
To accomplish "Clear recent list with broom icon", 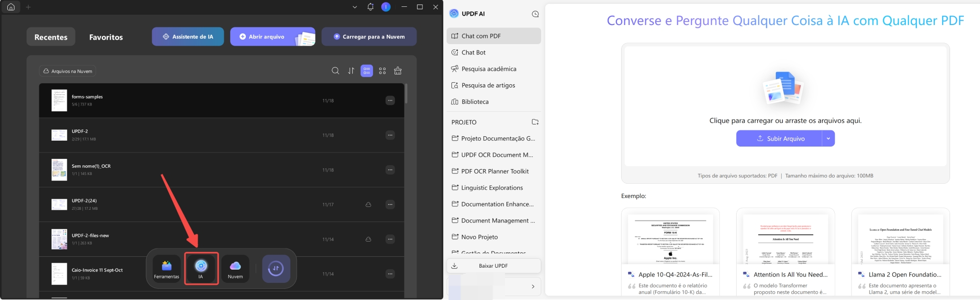I will point(398,71).
